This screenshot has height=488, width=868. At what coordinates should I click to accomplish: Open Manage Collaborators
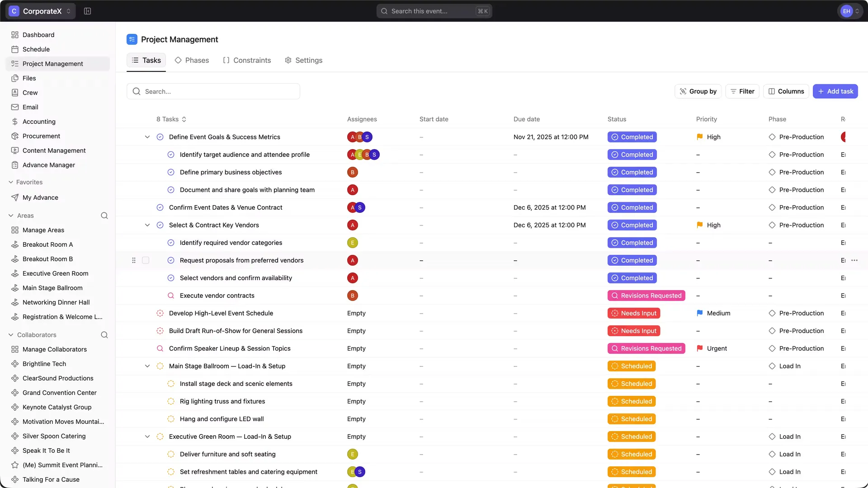tap(58, 349)
